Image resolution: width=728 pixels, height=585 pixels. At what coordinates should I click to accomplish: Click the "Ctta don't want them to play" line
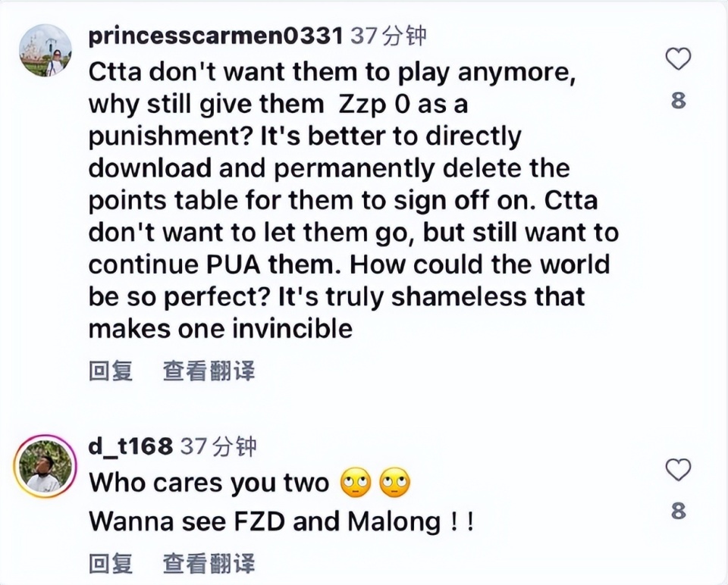332,72
